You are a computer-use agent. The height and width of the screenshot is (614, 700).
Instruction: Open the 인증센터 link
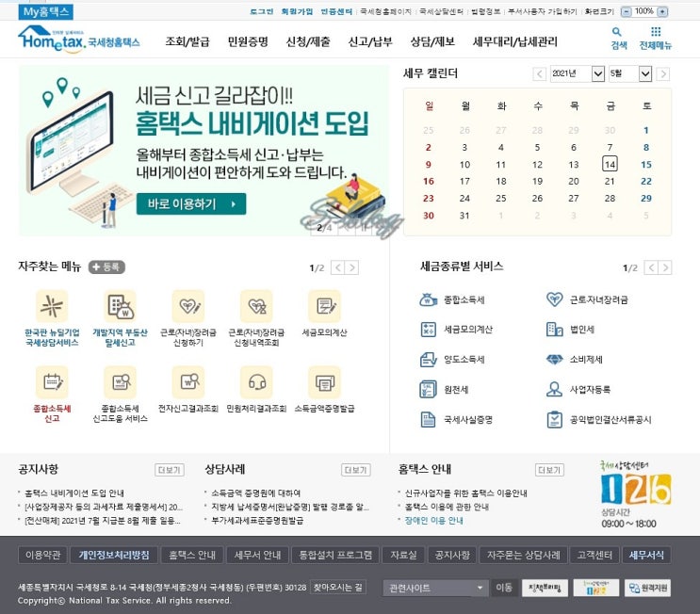coord(336,11)
